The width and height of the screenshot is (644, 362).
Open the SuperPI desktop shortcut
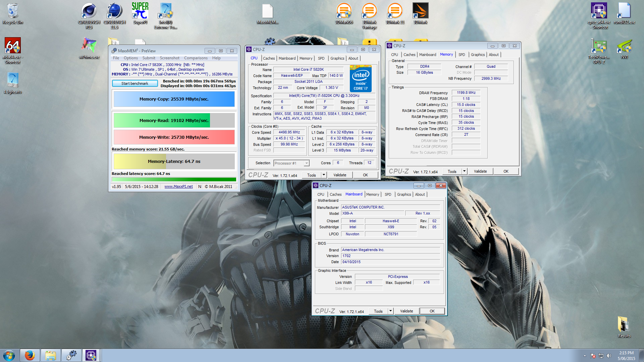click(x=140, y=13)
